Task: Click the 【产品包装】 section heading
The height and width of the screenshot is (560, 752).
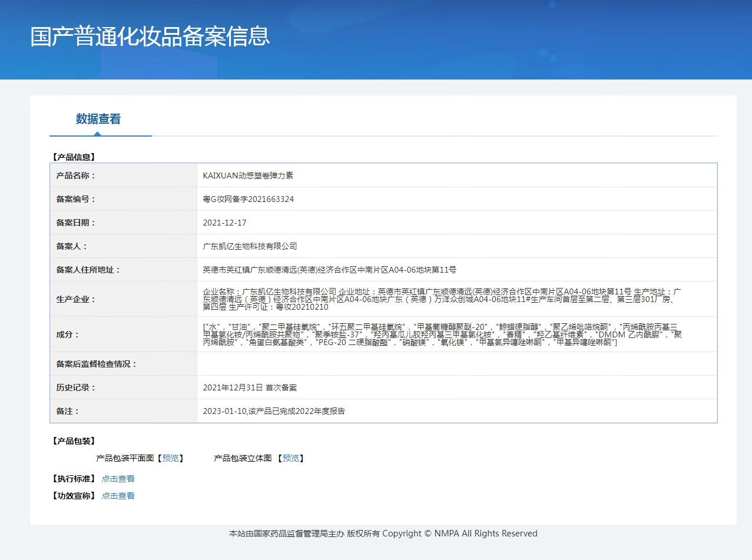Action: [74, 441]
